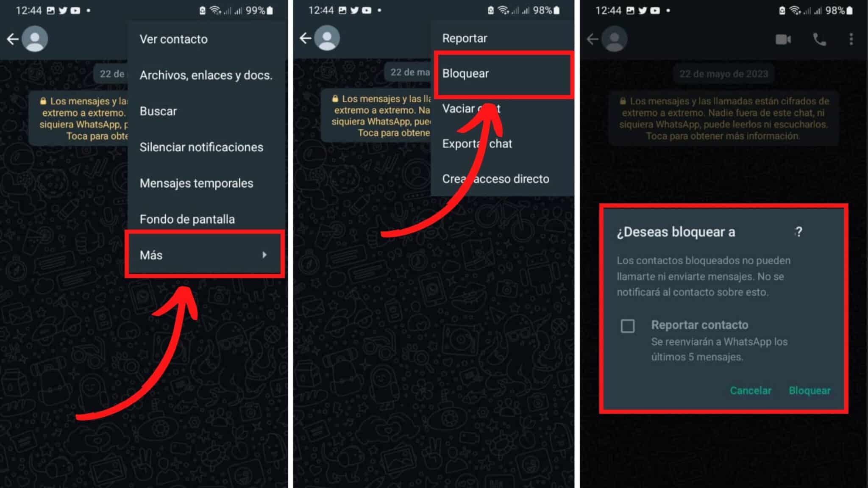Screen dimensions: 868x488
Task: Expand the Más submenu option
Action: (204, 255)
